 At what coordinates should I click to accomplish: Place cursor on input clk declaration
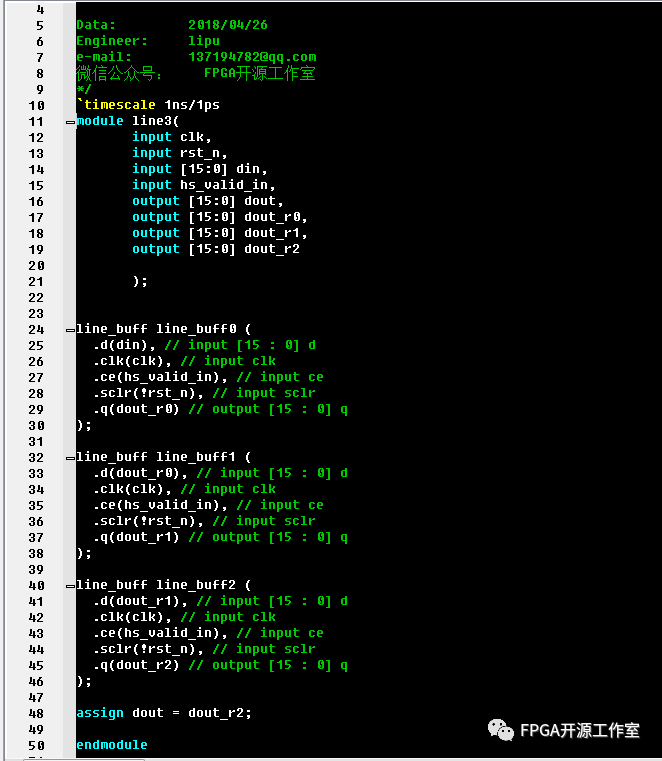point(172,137)
